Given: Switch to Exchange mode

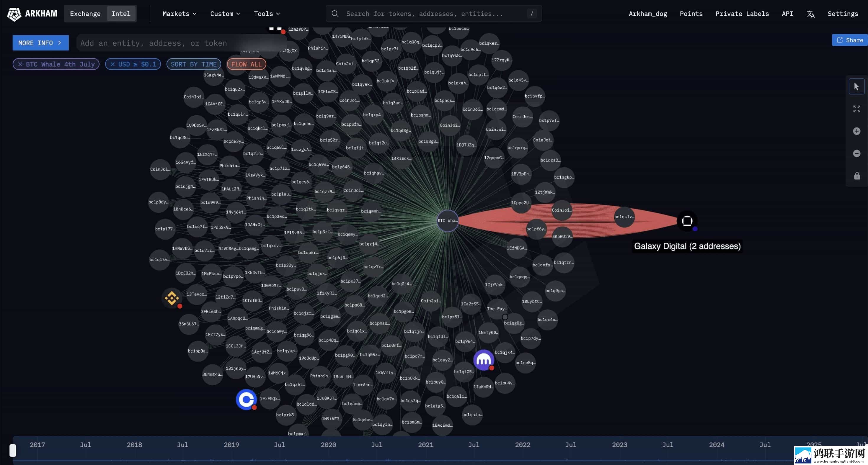Looking at the screenshot, I should point(85,14).
